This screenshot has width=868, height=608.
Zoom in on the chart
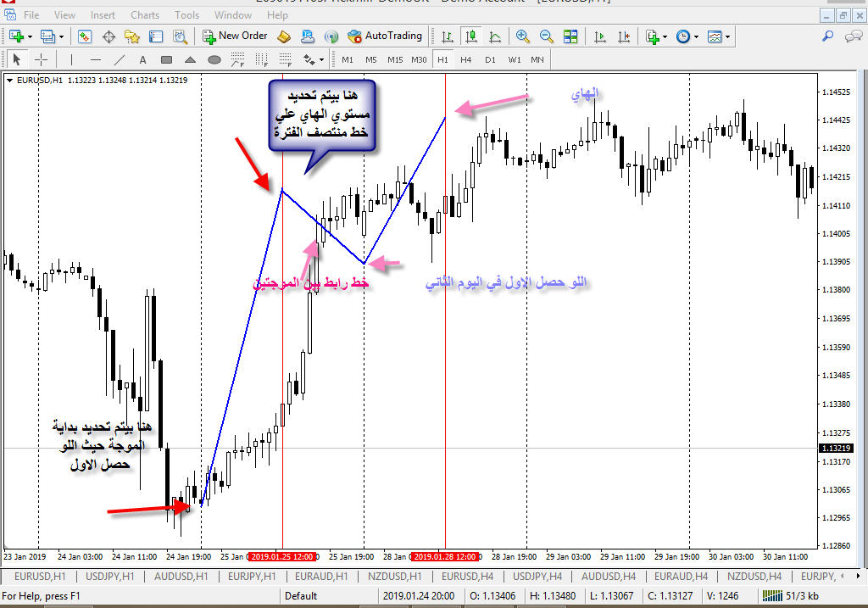pos(523,36)
